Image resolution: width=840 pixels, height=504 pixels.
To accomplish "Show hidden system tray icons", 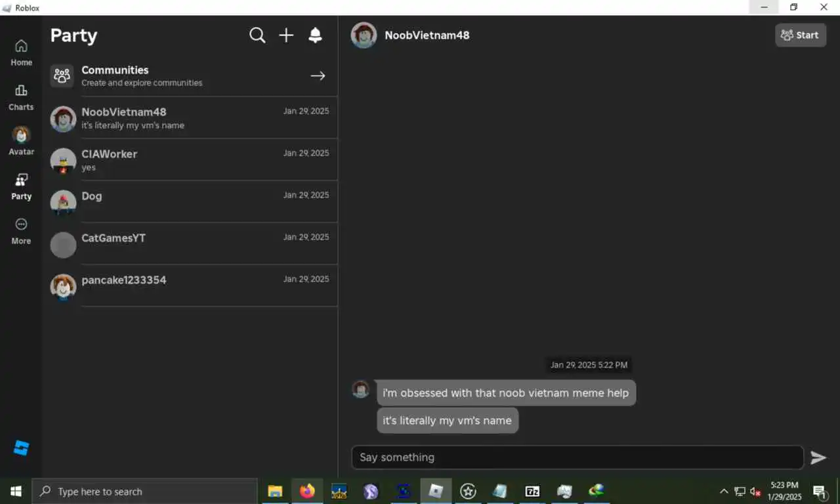I will 724,492.
